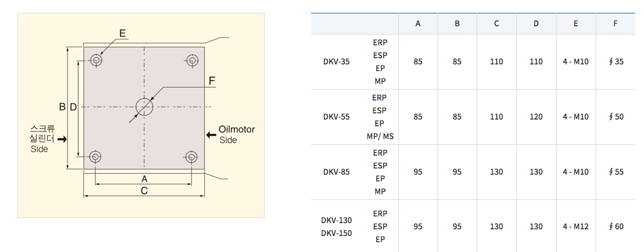The width and height of the screenshot is (644, 252).
Task: Select the E label above the diagram
Action: [123, 33]
